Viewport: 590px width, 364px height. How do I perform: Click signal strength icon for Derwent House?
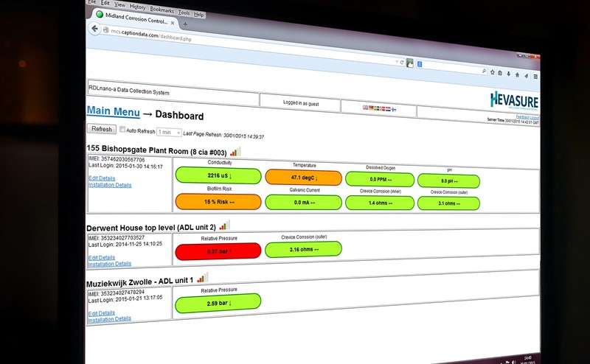tap(224, 225)
